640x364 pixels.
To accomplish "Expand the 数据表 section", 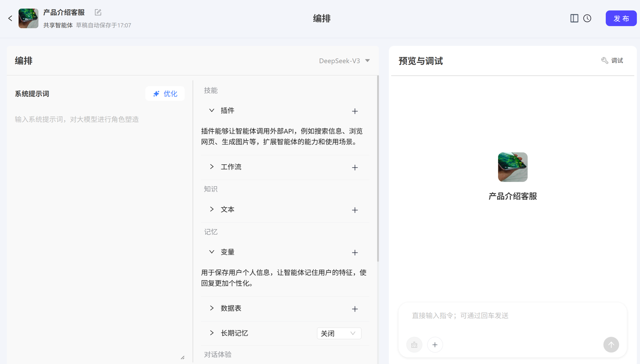I will 211,308.
